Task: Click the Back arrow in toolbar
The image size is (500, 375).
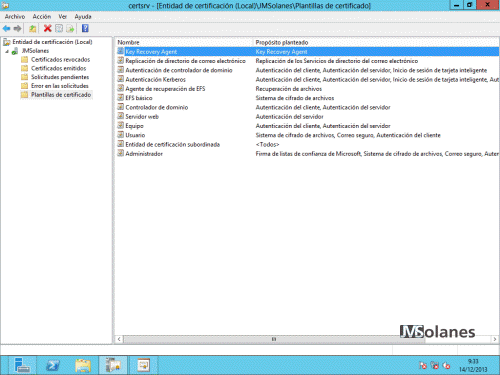Action: pyautogui.click(x=6, y=29)
